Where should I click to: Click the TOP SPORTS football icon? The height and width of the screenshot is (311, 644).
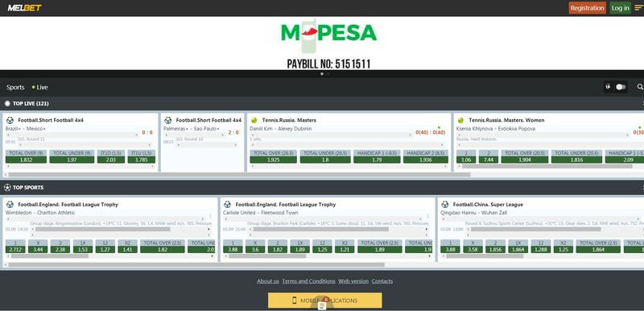pyautogui.click(x=7, y=188)
